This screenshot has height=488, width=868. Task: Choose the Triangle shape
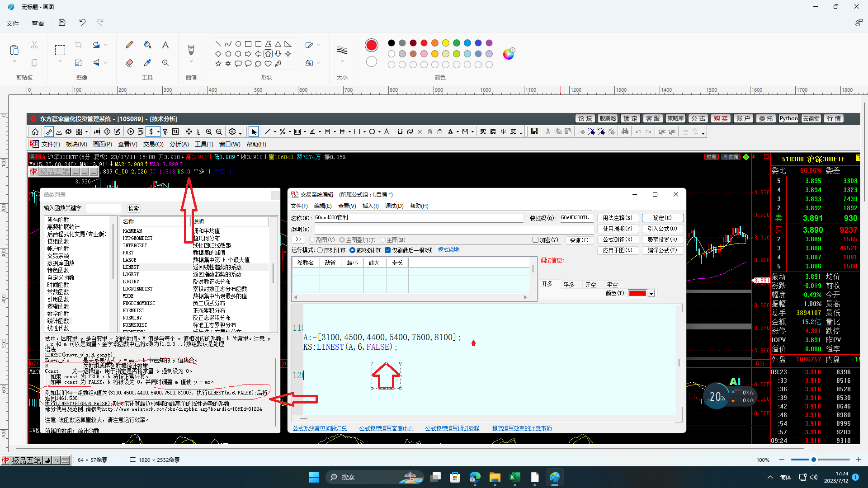pos(278,44)
